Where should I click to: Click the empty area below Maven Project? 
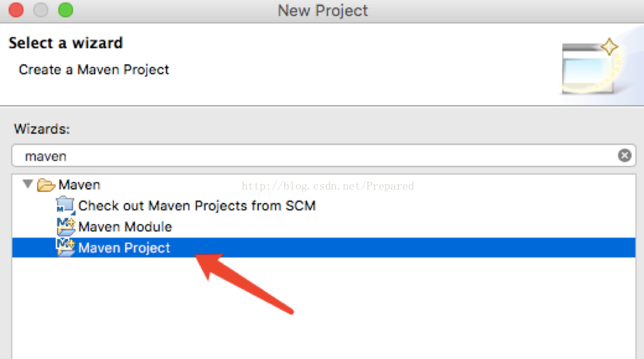point(324,308)
